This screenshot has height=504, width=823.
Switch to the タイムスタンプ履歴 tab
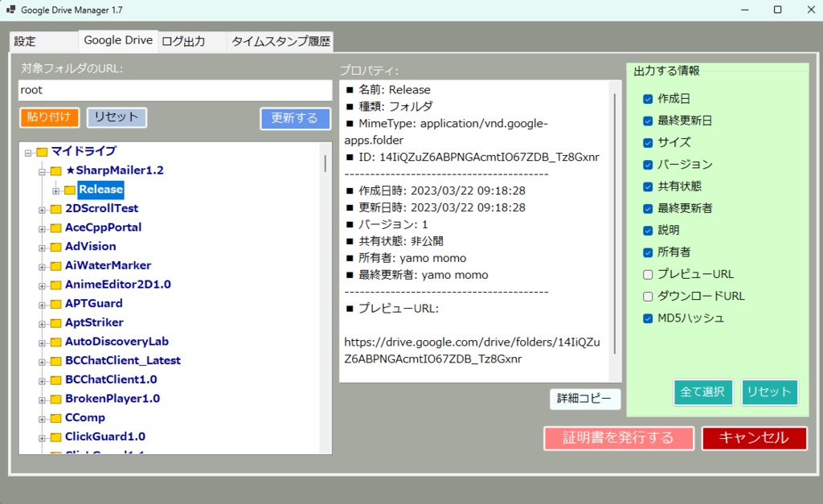coord(280,42)
